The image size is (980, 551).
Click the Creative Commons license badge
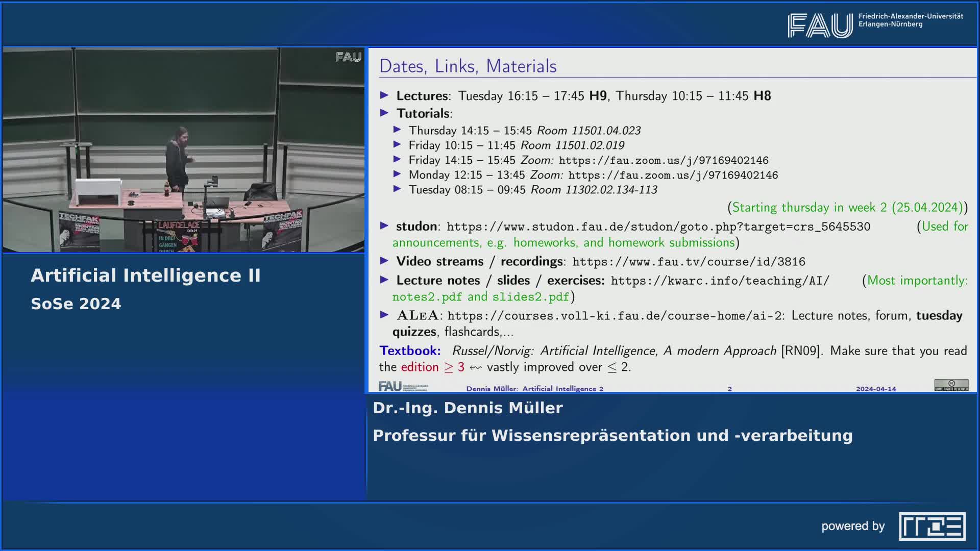[951, 385]
